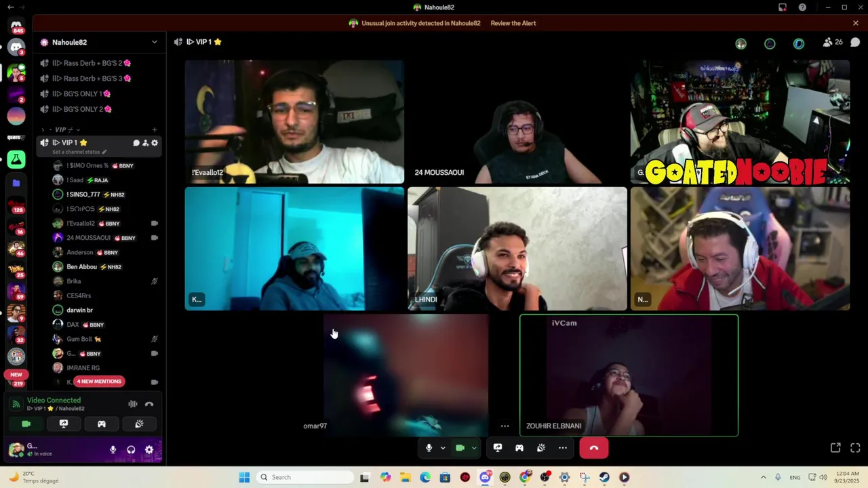868x488 pixels.
Task: Expand microphone input options arrow
Action: point(443,448)
